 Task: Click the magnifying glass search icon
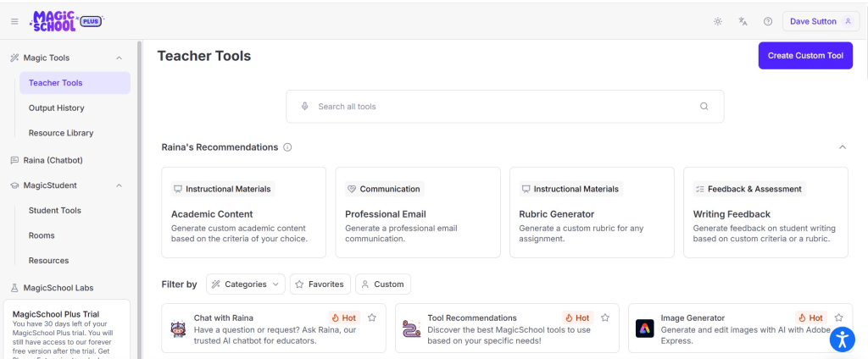click(704, 107)
